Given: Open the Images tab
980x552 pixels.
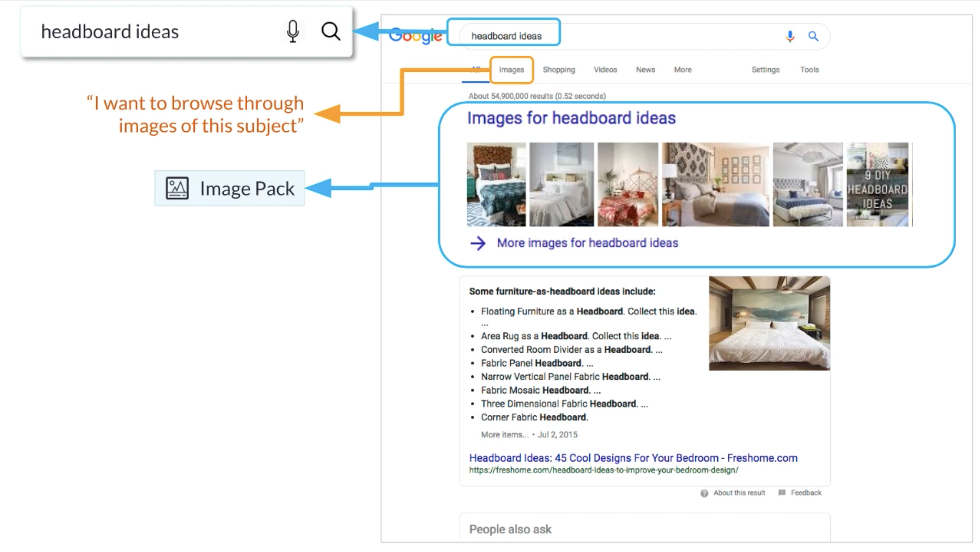Looking at the screenshot, I should click(511, 70).
